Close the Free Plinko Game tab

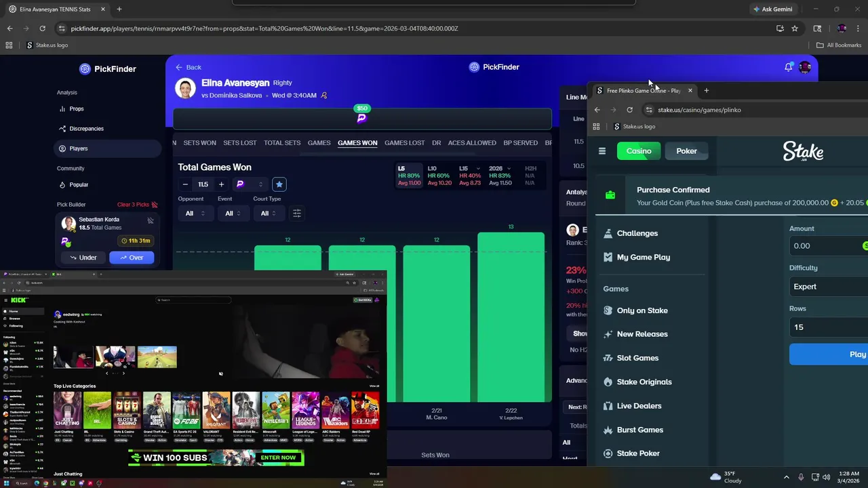coord(690,90)
